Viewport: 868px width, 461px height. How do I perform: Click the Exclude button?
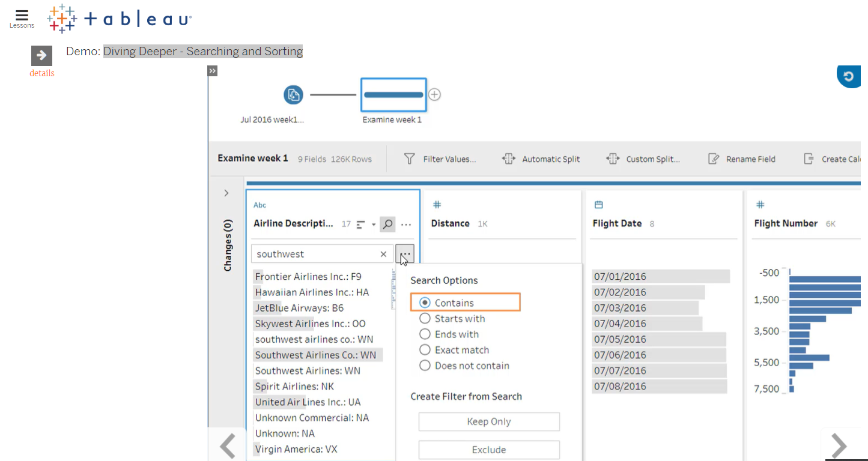489,450
